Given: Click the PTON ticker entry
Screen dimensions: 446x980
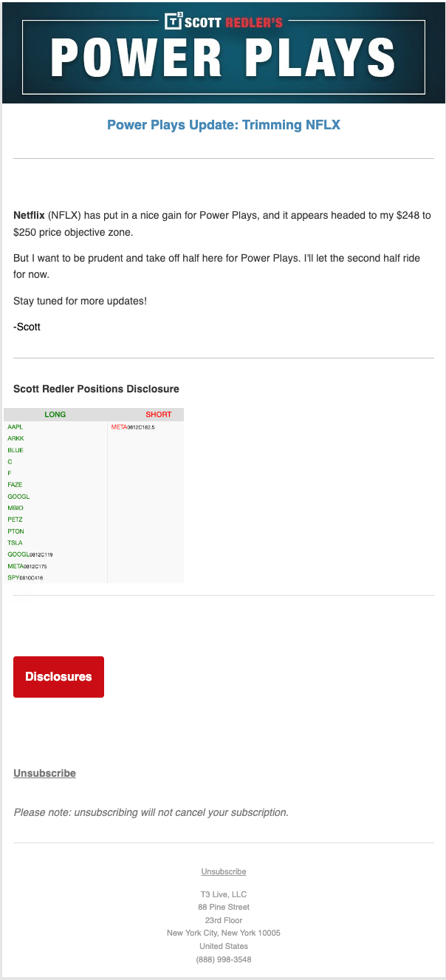Looking at the screenshot, I should click(16, 531).
